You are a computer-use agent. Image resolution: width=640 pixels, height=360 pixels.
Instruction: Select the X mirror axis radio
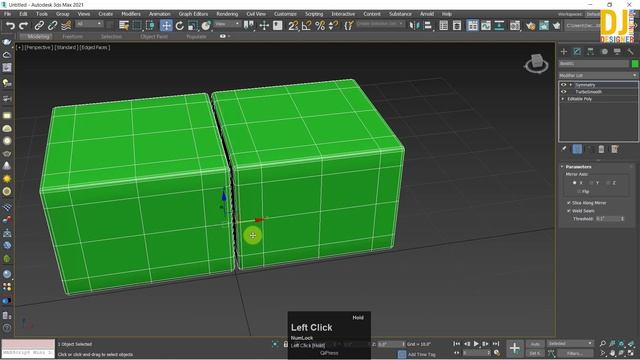tap(575, 183)
